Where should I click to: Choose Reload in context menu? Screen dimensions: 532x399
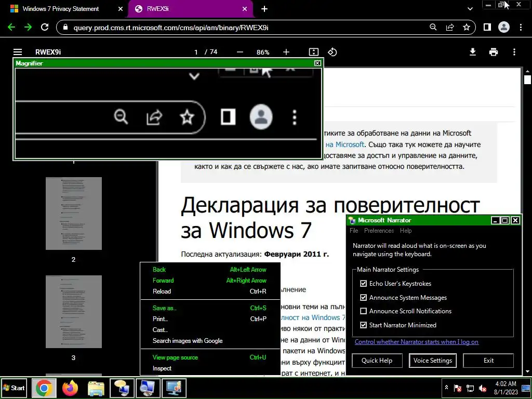tap(210, 291)
